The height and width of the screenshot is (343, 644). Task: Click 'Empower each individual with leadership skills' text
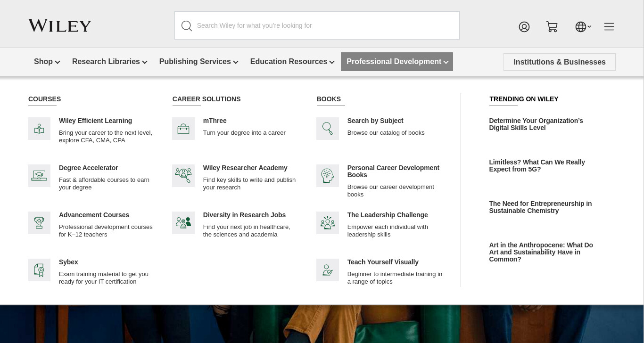point(388,231)
